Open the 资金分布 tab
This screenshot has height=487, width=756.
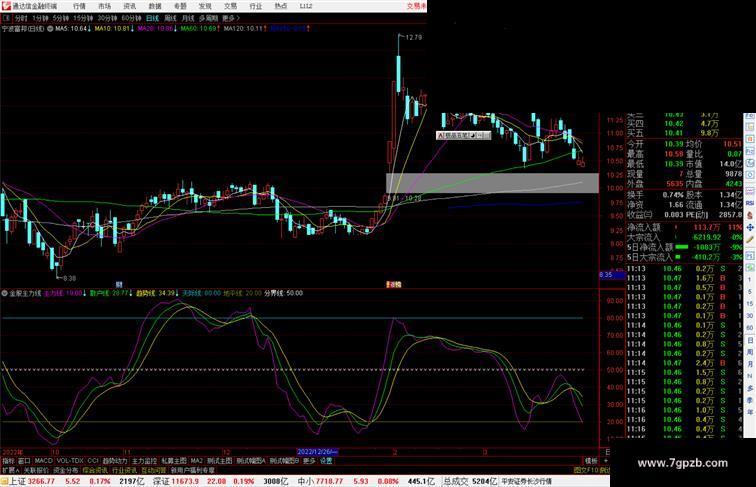66,470
